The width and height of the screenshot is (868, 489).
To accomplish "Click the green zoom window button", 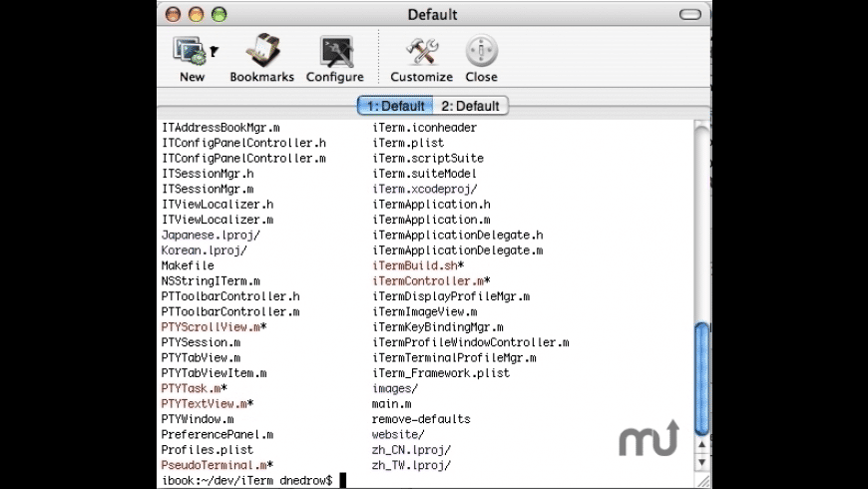I will tap(219, 14).
